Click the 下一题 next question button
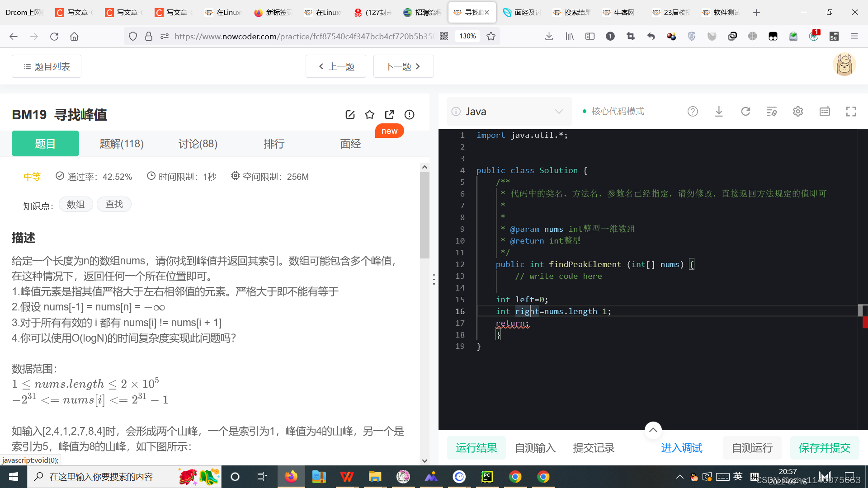 pos(403,66)
